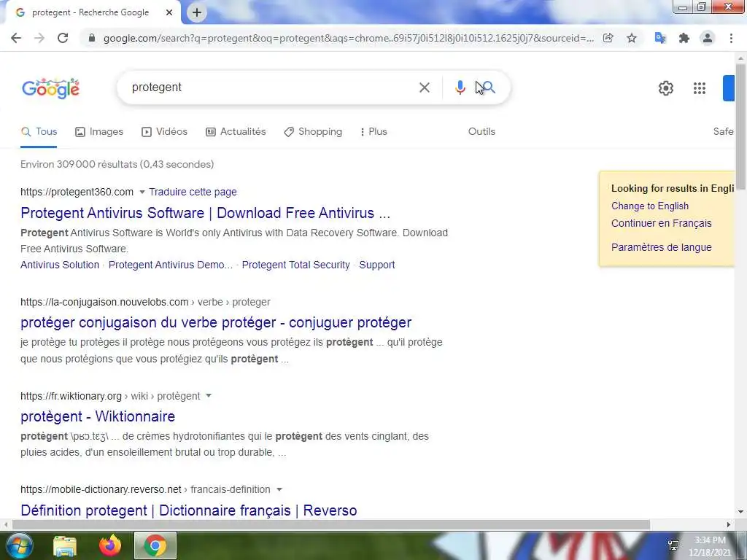Image resolution: width=747 pixels, height=560 pixels.
Task: Open protègent - Wiktionnaire result
Action: click(x=98, y=416)
